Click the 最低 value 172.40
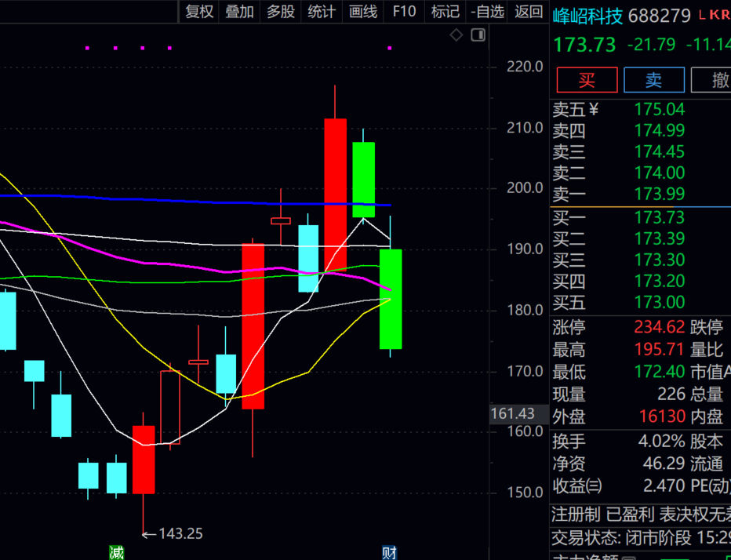This screenshot has height=560, width=731. [659, 372]
